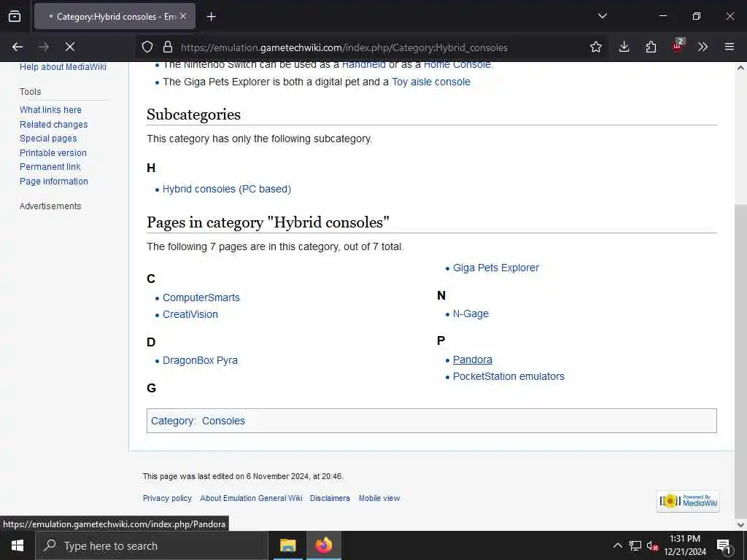
Task: Open the Giga Pets Explorer page
Action: (x=496, y=268)
